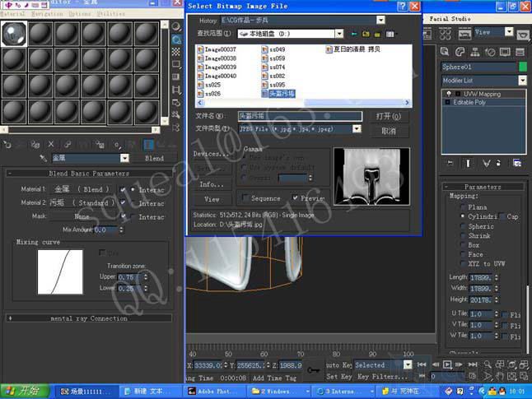Select file ss049 in the list
532x399 pixels.
tap(273, 49)
